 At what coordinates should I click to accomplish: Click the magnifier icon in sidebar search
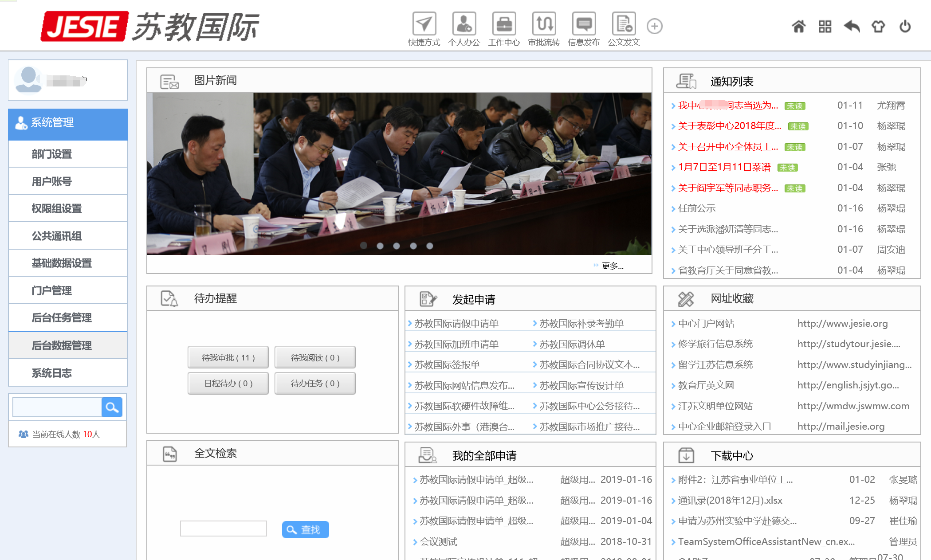tap(112, 407)
